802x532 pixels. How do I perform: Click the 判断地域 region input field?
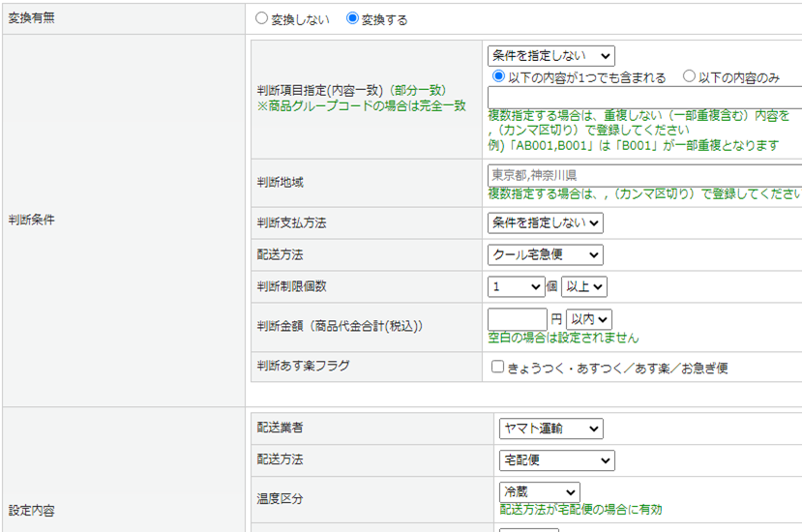point(644,176)
